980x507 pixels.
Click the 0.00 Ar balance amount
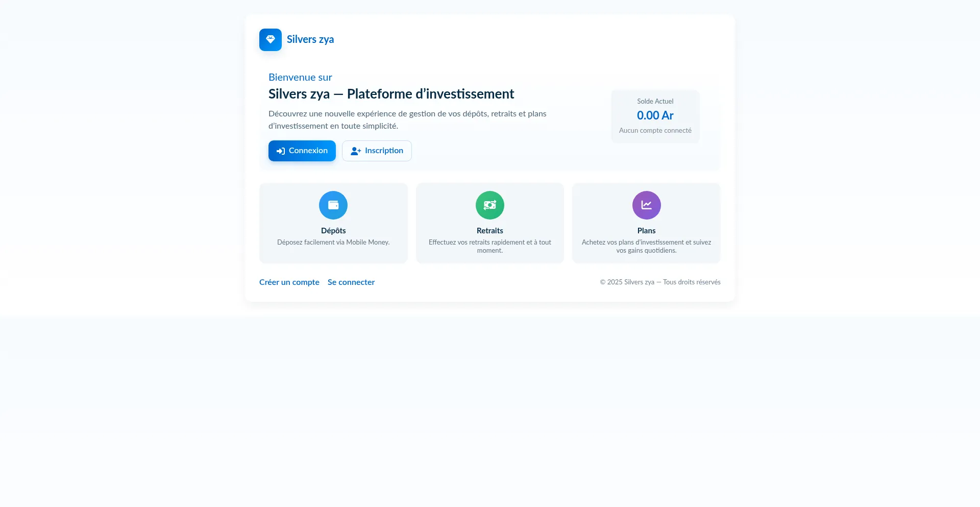[x=655, y=115]
